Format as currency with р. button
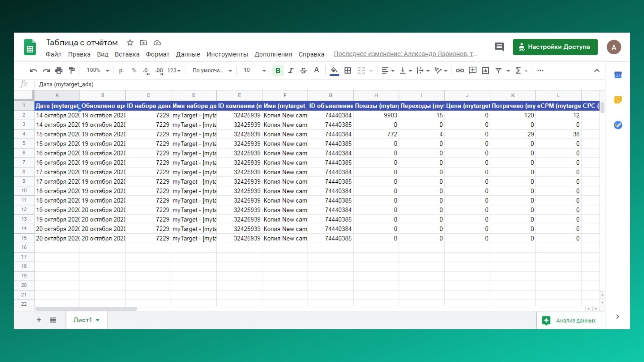The width and height of the screenshot is (644, 362). click(x=121, y=70)
